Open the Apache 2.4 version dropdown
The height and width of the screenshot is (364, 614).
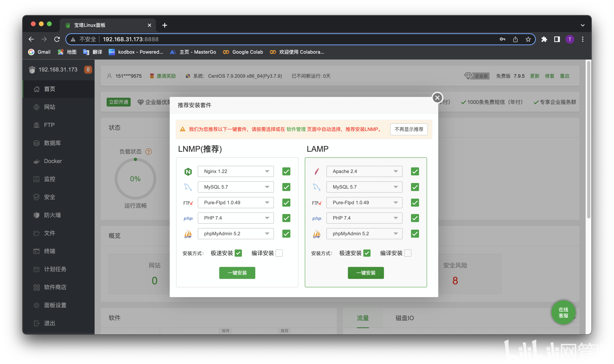[x=364, y=171]
